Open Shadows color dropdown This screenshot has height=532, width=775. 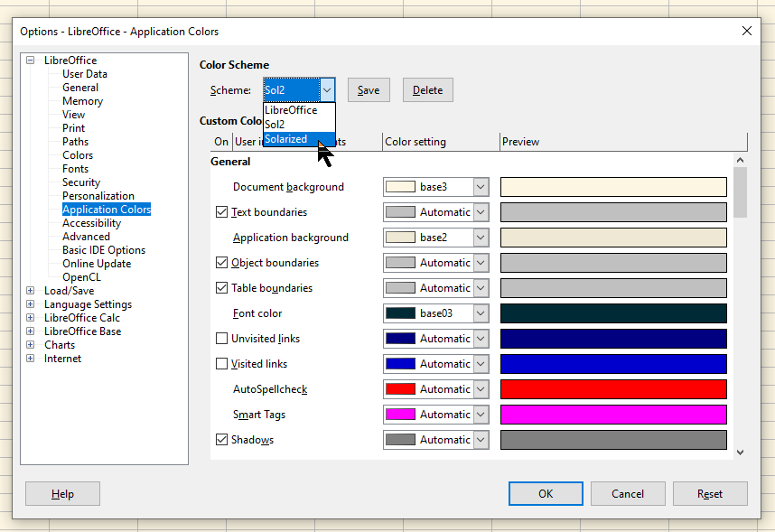click(x=481, y=440)
